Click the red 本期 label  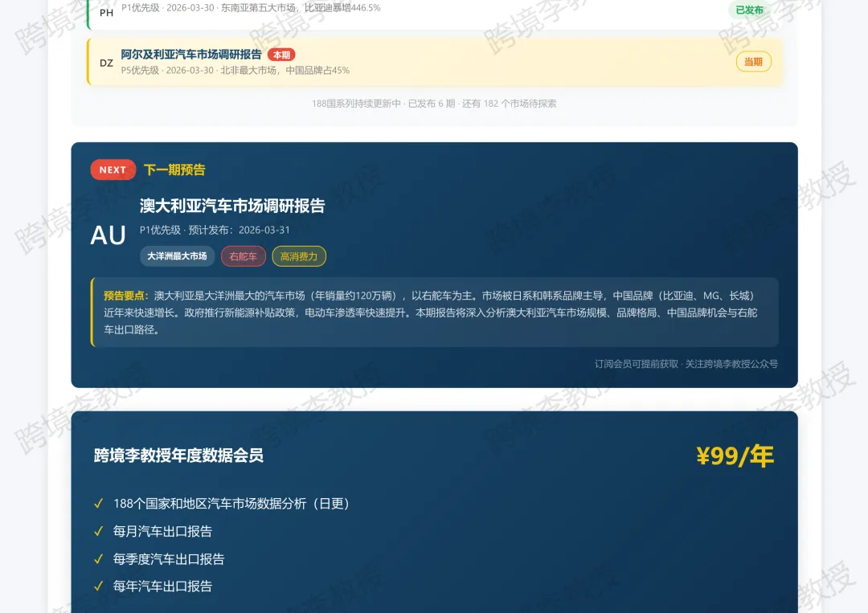point(282,55)
